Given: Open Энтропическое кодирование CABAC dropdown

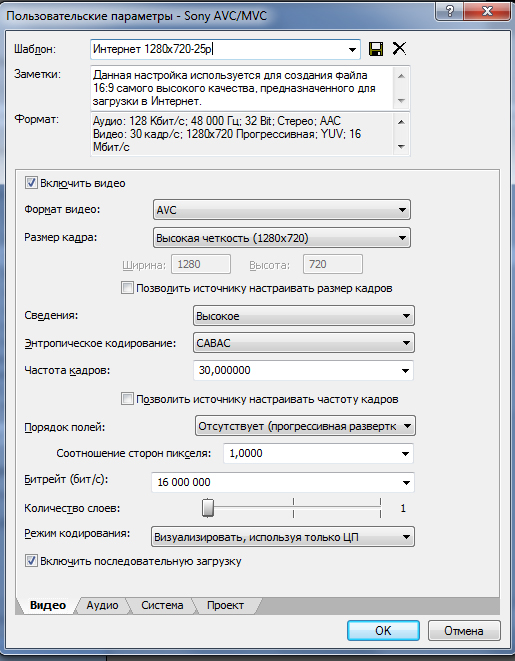Looking at the screenshot, I should coord(303,343).
